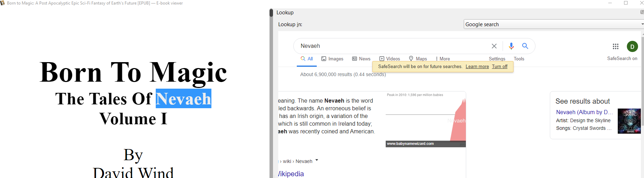Screen dimensions: 644x178
Task: Switch to the Images results tab
Action: click(332, 59)
